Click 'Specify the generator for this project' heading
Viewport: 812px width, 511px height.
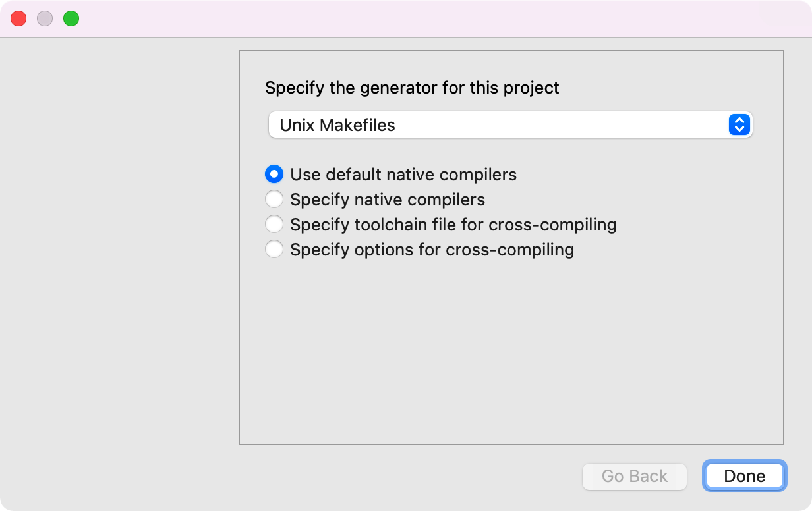point(412,88)
